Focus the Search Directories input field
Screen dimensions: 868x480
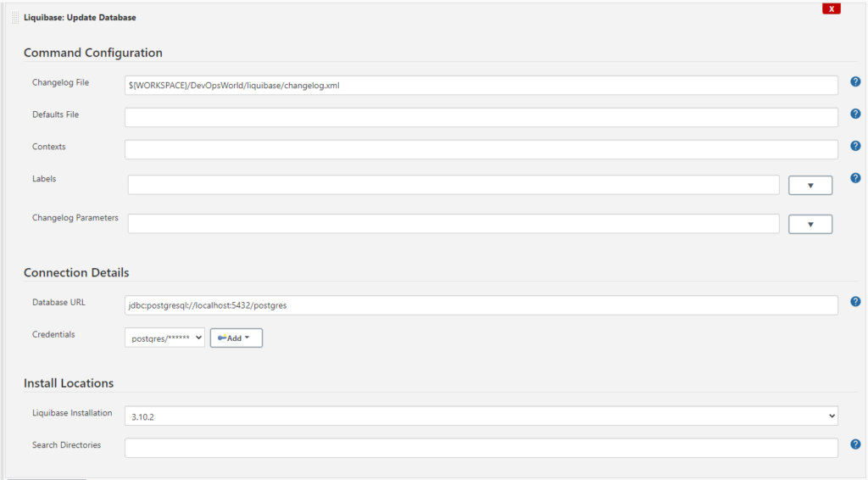coord(481,448)
